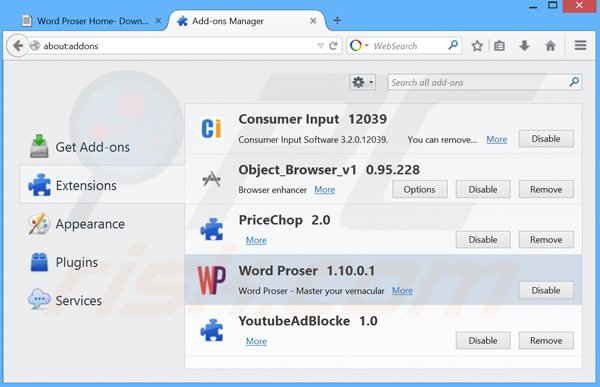Disable the Object_Browser_v1 extension
This screenshot has width=600, height=387.
483,189
